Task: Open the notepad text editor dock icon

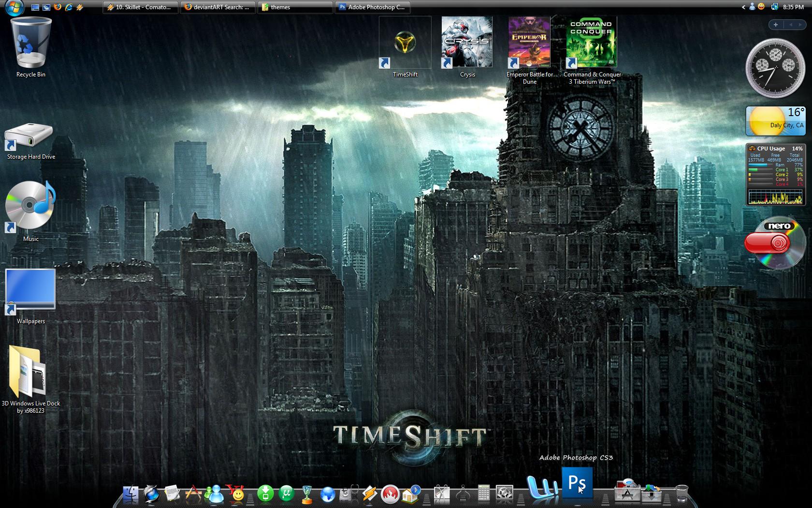Action: tap(172, 494)
